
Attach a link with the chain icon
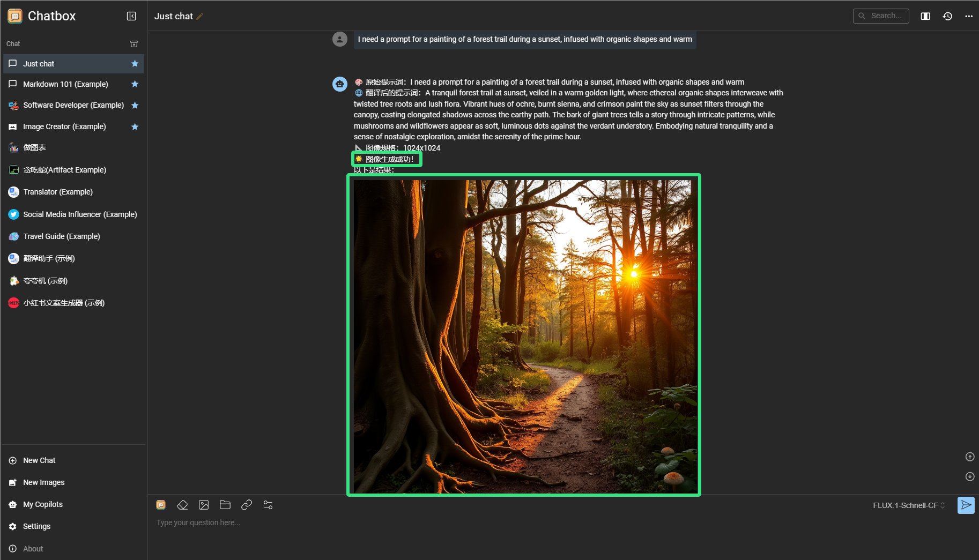(247, 505)
